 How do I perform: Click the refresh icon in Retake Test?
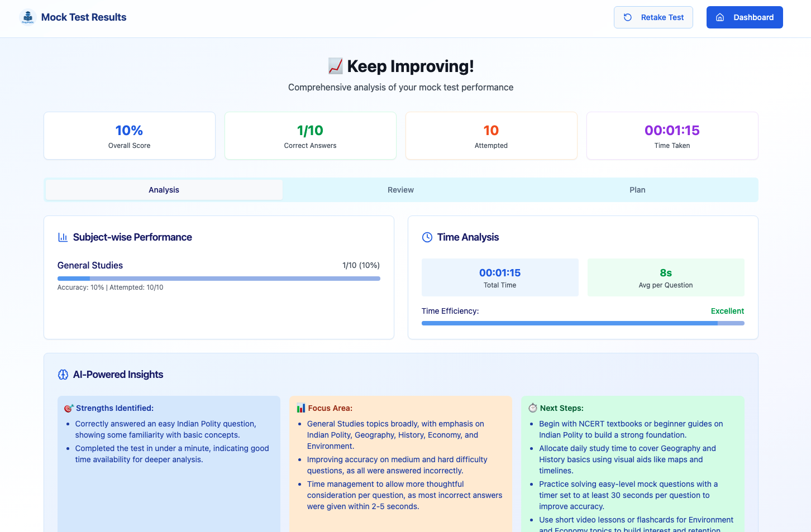[628, 17]
